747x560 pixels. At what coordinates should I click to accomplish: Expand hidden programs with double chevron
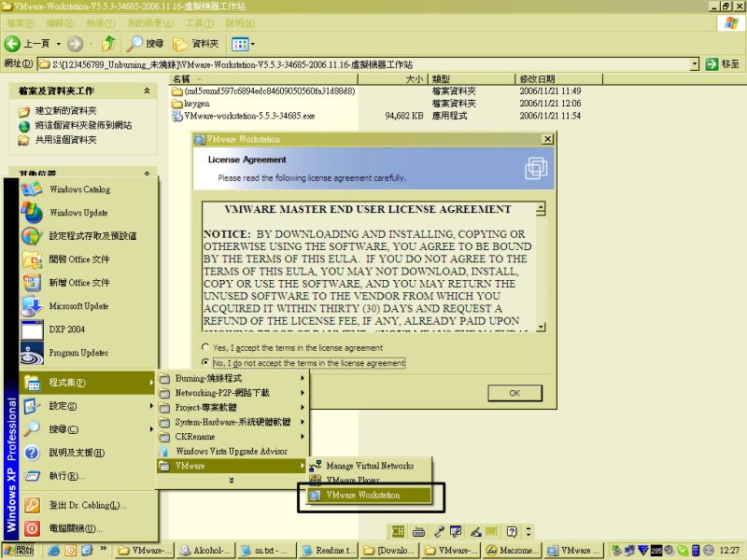click(232, 480)
